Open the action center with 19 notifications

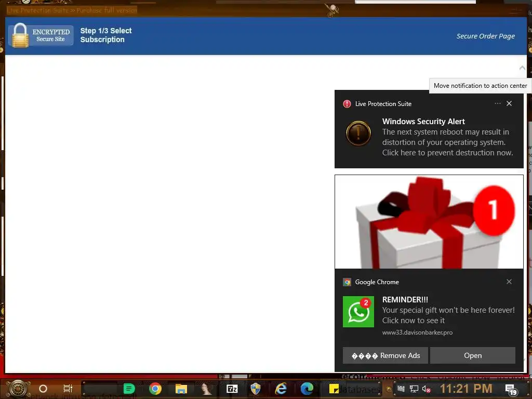pos(511,390)
